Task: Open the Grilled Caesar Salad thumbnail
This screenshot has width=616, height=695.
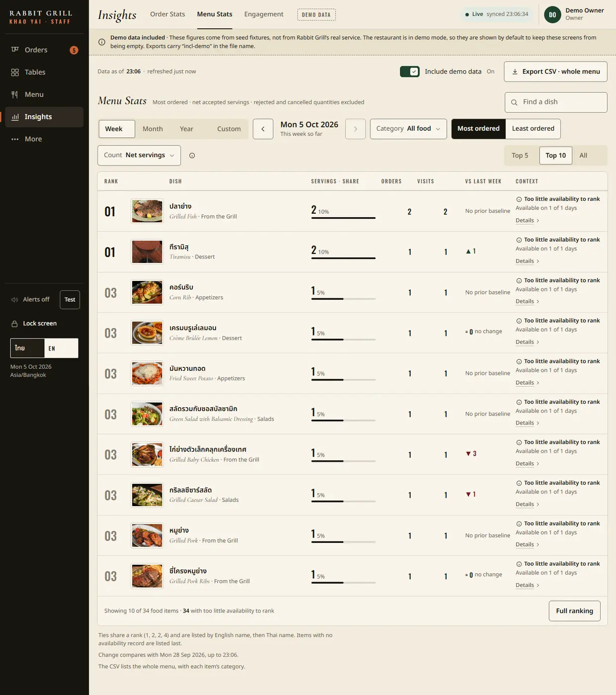Action: point(147,495)
